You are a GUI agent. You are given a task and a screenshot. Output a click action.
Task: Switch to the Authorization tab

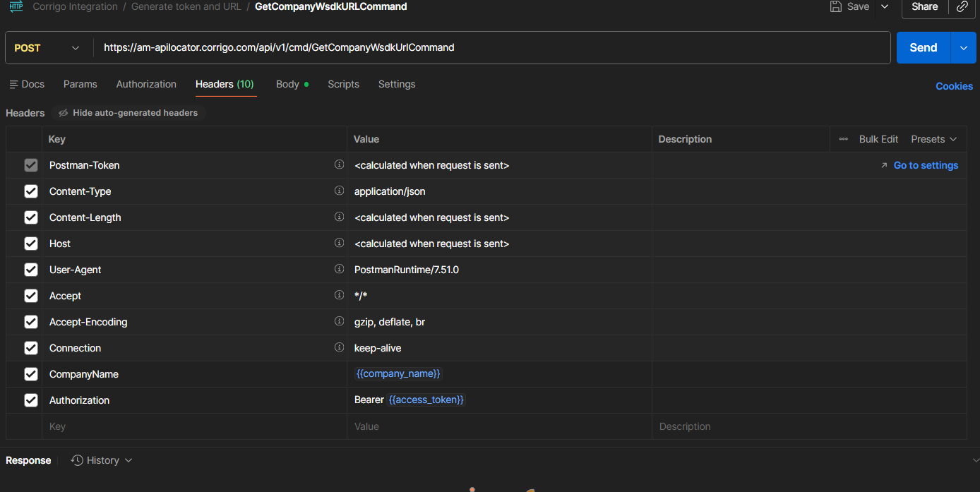tap(146, 84)
